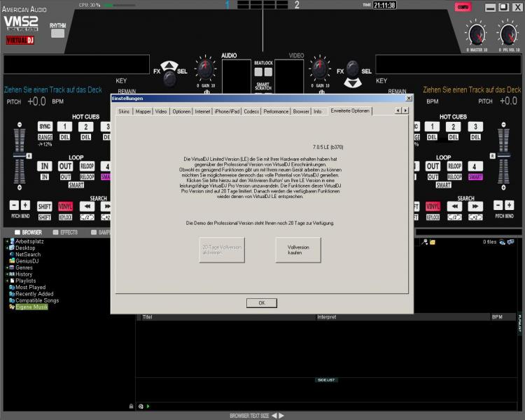
Task: Click FX up arrow on left deck
Action: (x=169, y=65)
